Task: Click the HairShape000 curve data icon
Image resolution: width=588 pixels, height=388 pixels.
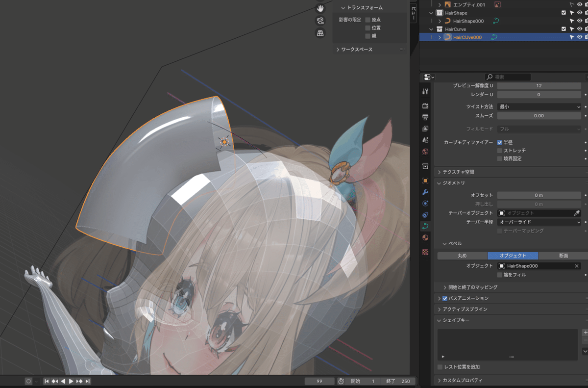Action: (x=496, y=21)
